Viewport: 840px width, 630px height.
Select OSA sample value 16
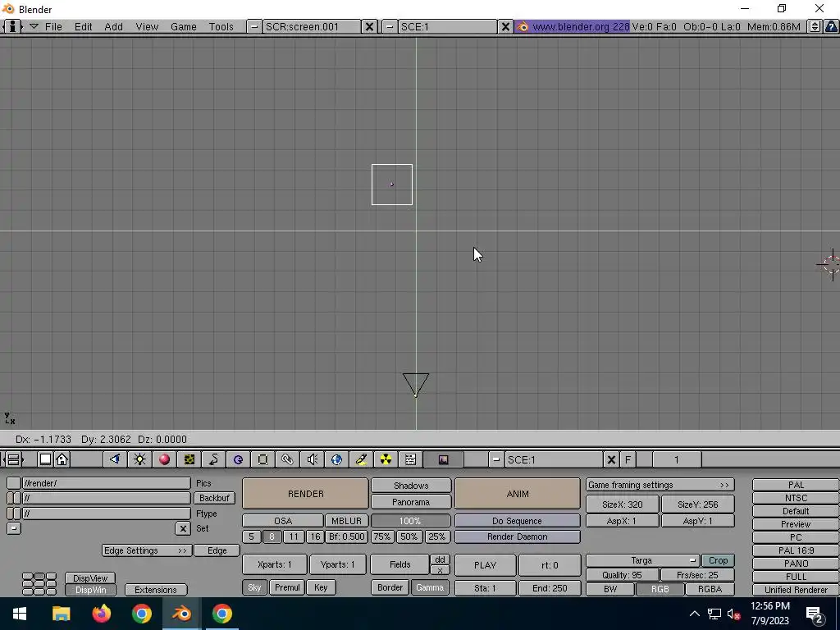[x=315, y=536]
